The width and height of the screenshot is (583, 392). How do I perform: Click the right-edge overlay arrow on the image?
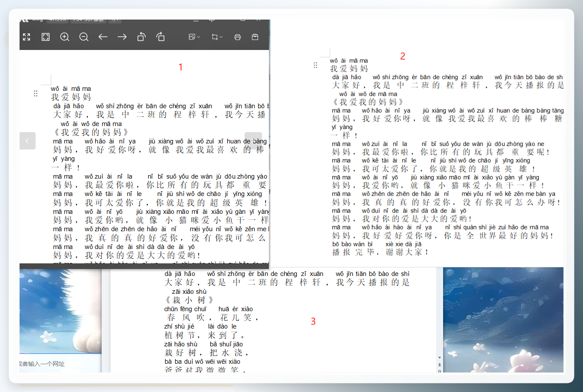253,141
